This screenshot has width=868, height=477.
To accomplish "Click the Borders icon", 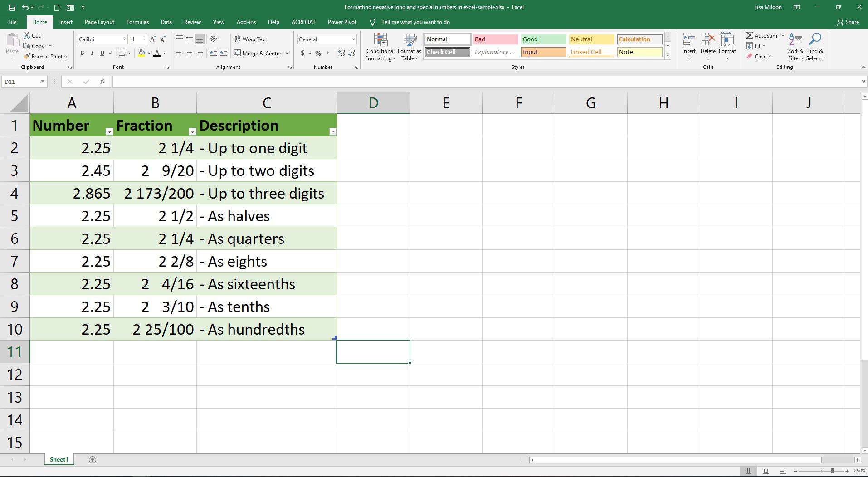I will (122, 53).
